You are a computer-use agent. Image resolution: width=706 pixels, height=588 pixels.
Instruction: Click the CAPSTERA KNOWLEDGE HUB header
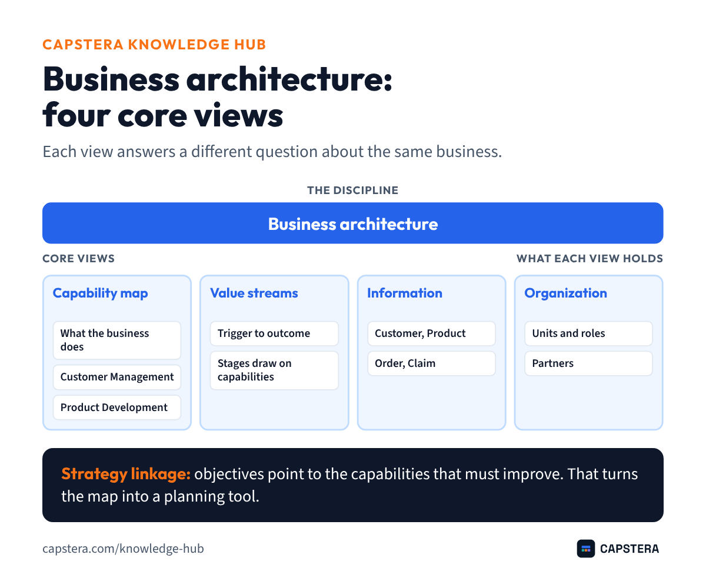(x=155, y=44)
